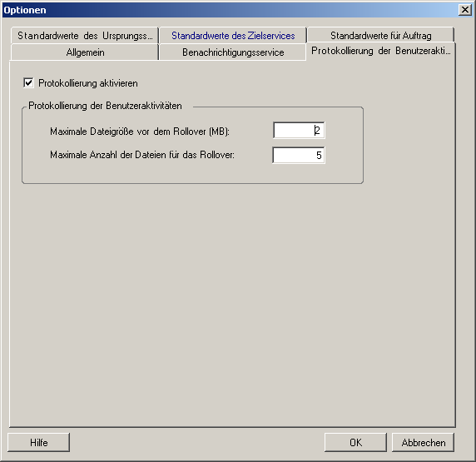The height and width of the screenshot is (462, 476).
Task: Cancel with the Abbrechen button
Action: 424,442
